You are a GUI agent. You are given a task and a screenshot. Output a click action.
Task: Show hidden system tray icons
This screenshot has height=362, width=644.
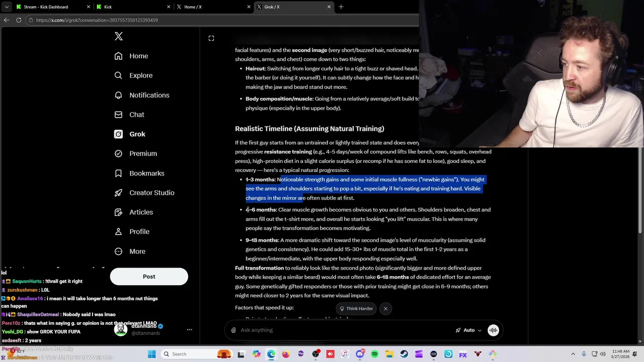click(x=573, y=354)
